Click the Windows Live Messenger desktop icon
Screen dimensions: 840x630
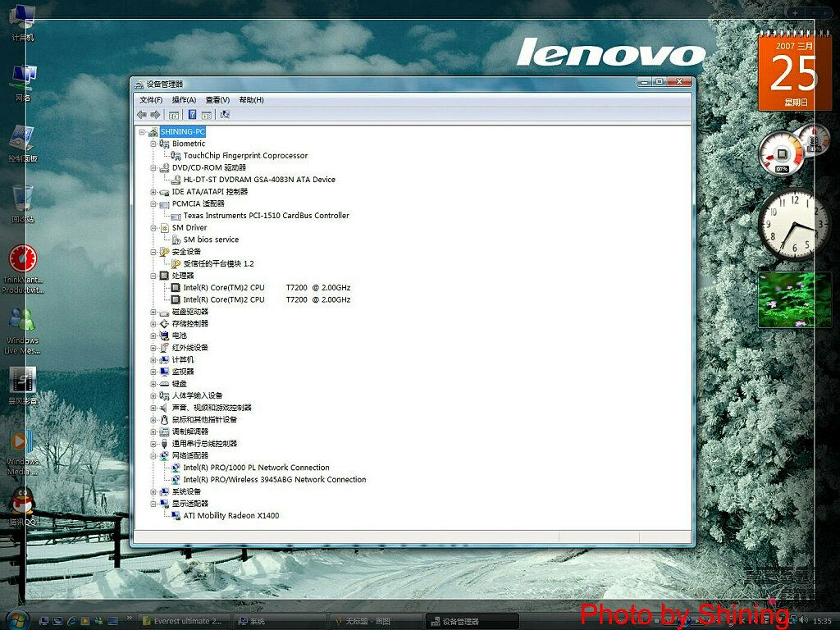pyautogui.click(x=22, y=321)
